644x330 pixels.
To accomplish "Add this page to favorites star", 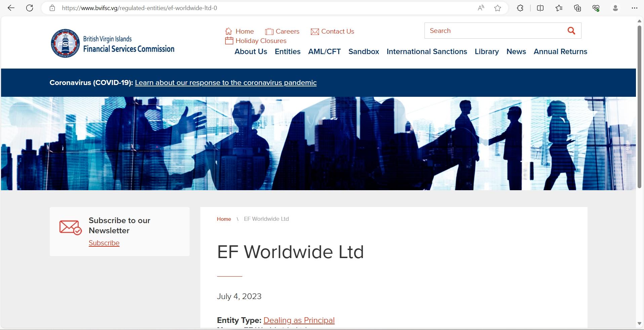I will [x=498, y=8].
